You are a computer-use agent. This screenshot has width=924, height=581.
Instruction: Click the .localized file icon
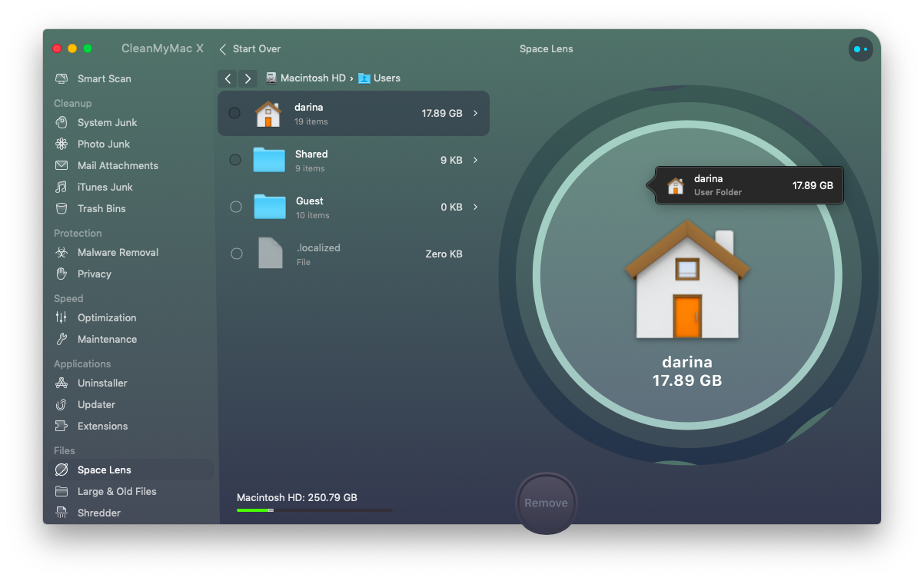point(270,253)
